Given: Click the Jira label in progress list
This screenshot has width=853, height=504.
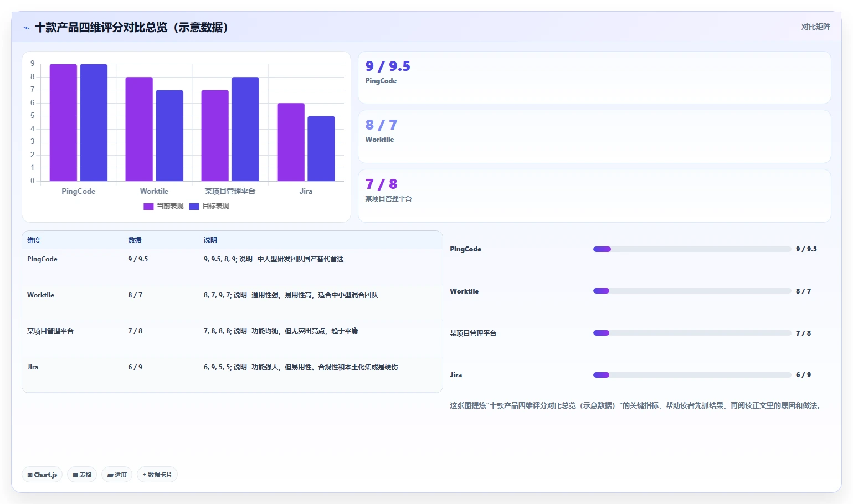Looking at the screenshot, I should [456, 375].
